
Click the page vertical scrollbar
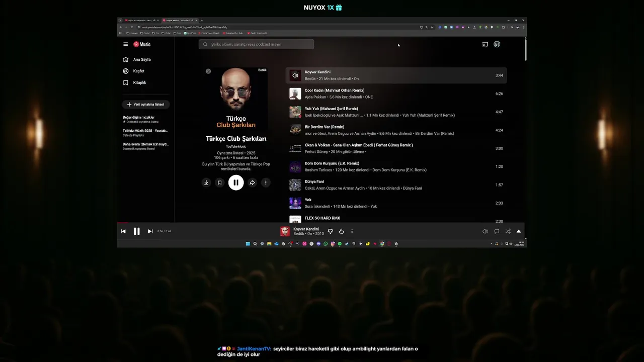click(x=526, y=49)
